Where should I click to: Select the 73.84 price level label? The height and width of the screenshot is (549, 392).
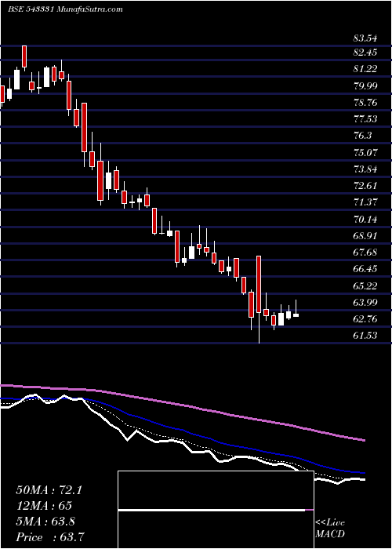pyautogui.click(x=365, y=169)
